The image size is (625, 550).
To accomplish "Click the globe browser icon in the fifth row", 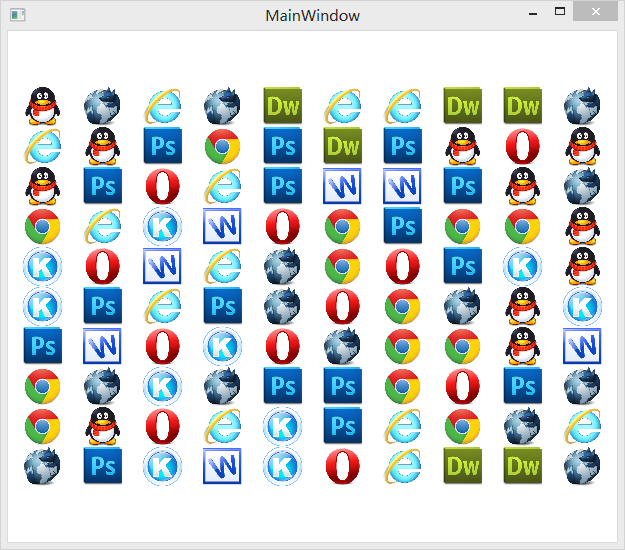I will [283, 266].
